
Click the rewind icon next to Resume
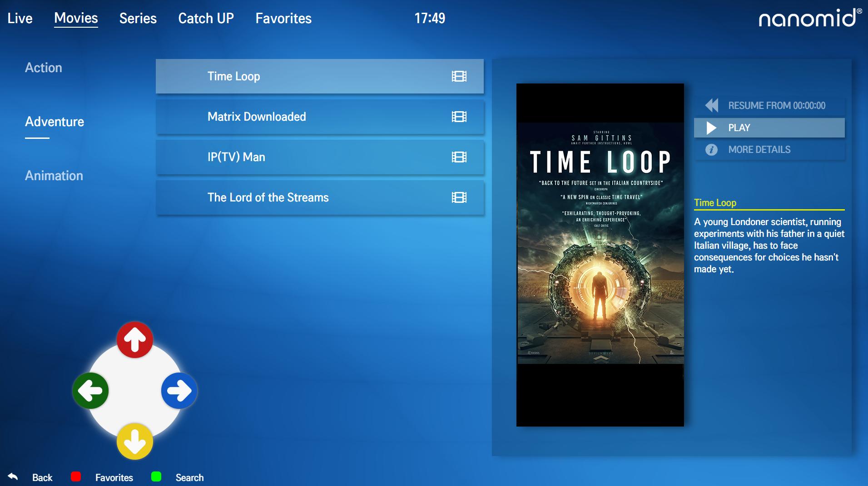(x=712, y=105)
